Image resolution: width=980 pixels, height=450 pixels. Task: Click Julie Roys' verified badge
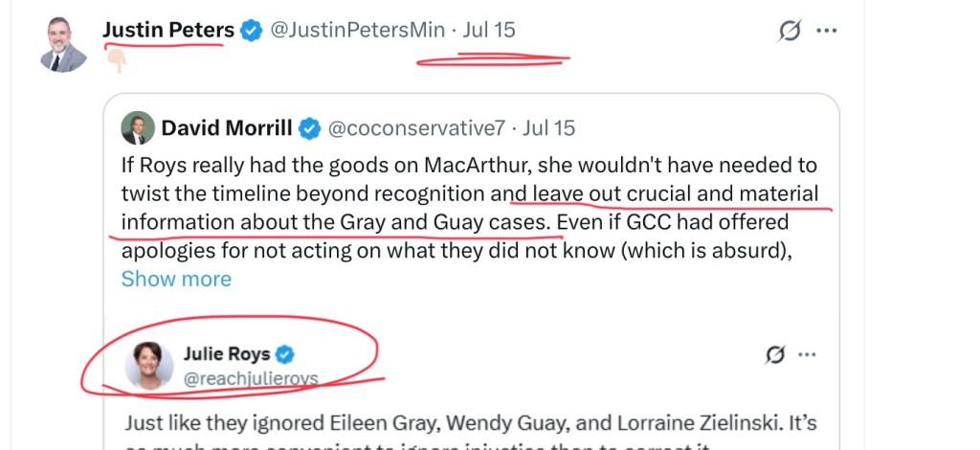tap(285, 354)
